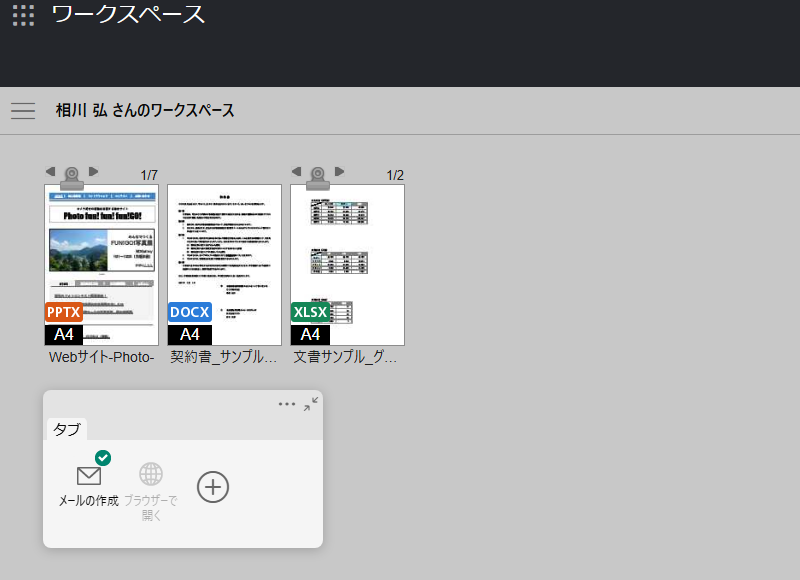This screenshot has width=800, height=580.
Task: Click the binder clip on PPTX document
Action: tap(72, 178)
